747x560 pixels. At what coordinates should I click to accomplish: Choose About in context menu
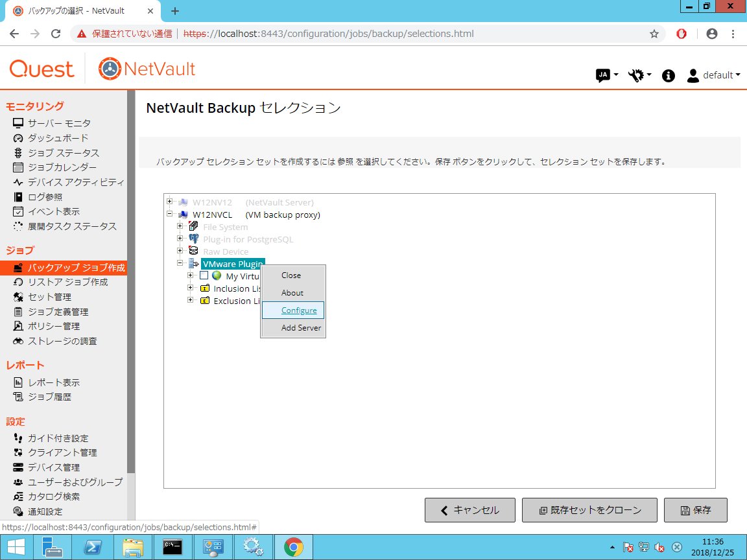[292, 293]
